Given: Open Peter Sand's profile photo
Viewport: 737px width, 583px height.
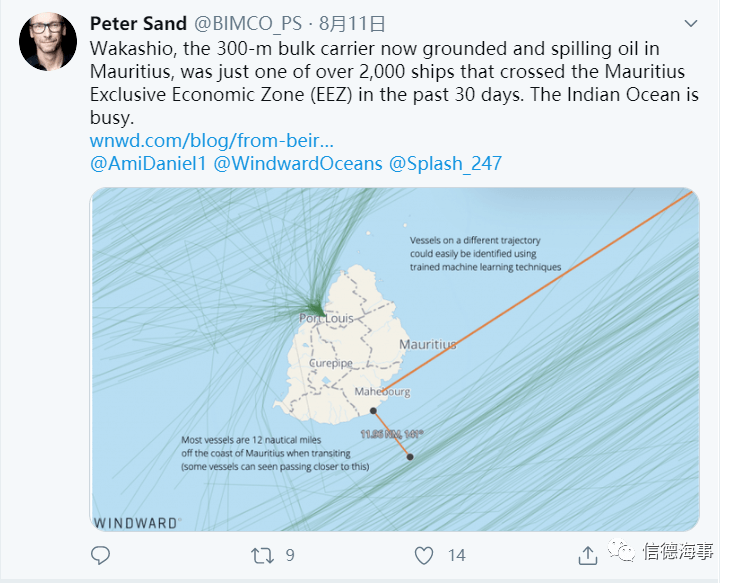Looking at the screenshot, I should tap(48, 41).
